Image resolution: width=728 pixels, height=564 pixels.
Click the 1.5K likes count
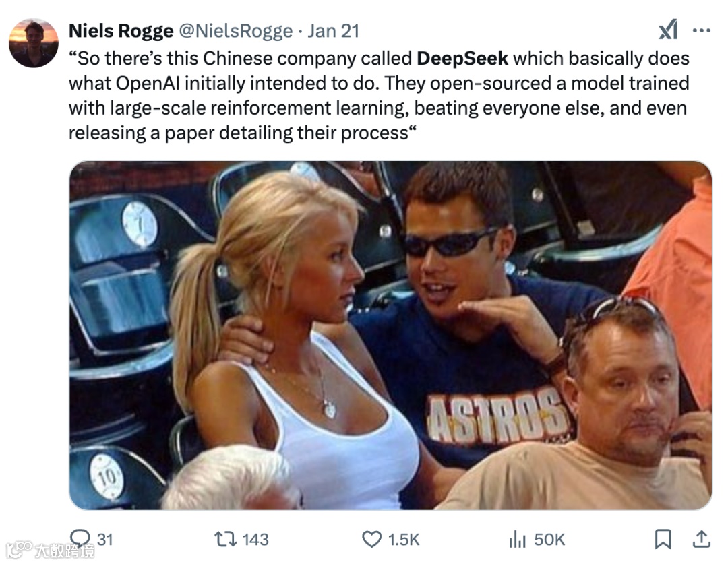click(x=404, y=539)
